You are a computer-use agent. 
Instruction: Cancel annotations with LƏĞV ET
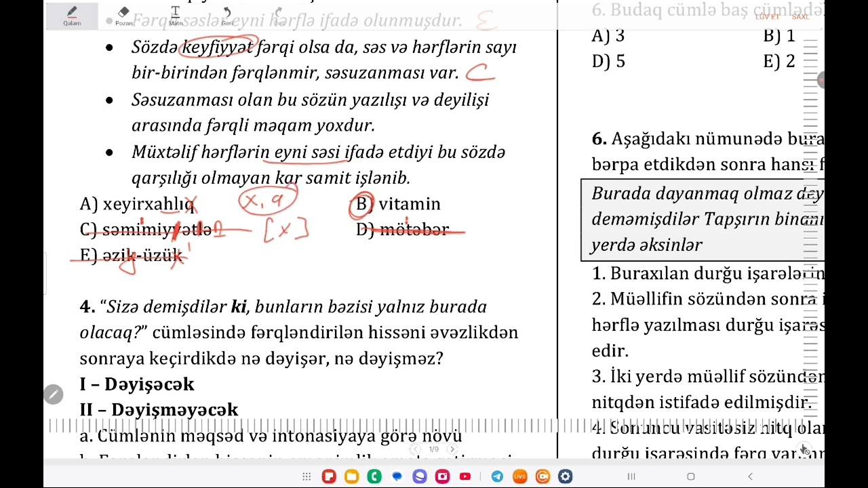click(x=768, y=16)
